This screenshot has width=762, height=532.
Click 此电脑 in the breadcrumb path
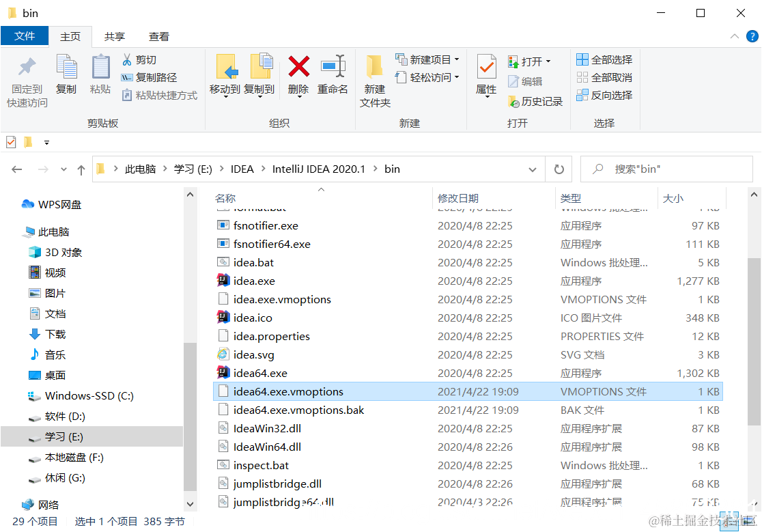(x=141, y=169)
